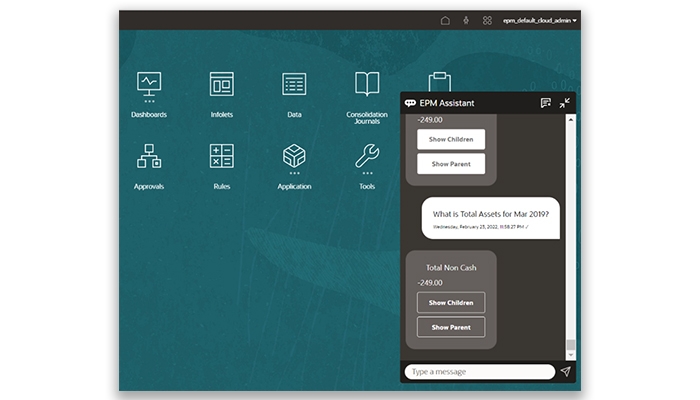Open the Navigator grid icon
The image size is (700, 400).
tap(487, 20)
